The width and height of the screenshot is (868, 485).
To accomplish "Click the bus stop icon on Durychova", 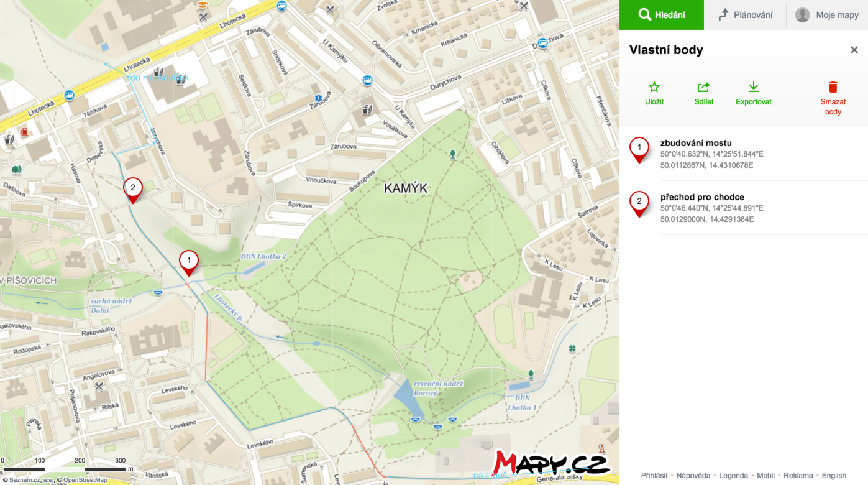I will click(543, 42).
